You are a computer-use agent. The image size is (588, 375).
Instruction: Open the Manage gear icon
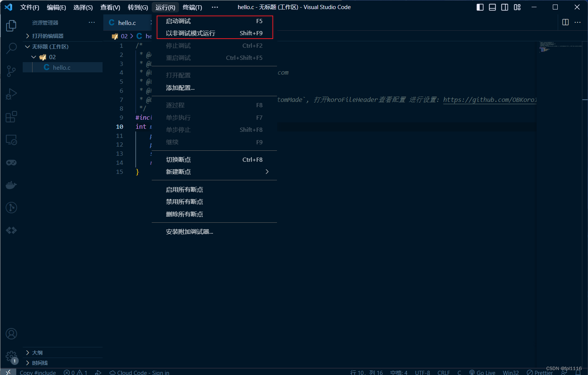pyautogui.click(x=11, y=356)
